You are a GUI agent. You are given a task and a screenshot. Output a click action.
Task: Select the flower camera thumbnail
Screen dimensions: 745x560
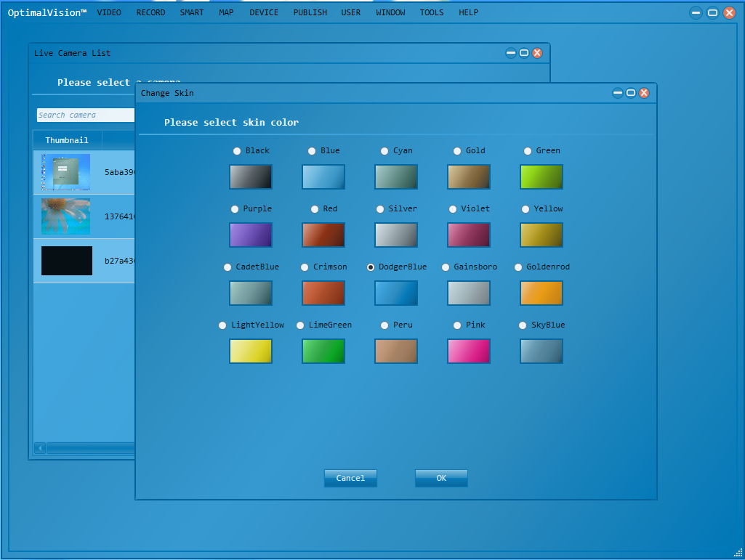(66, 216)
